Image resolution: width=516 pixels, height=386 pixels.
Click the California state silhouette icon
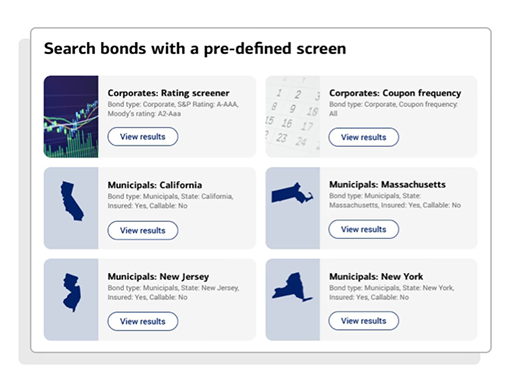71,201
